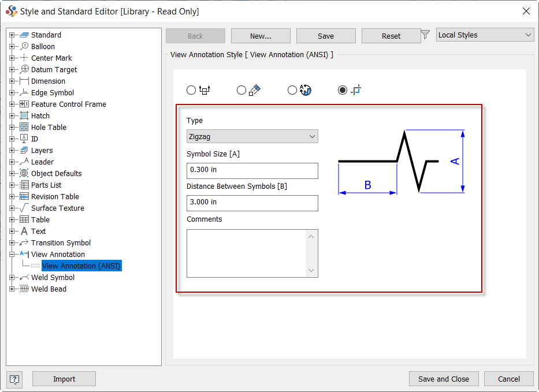Click the Hole Table icon
This screenshot has height=392, width=539.
24,127
